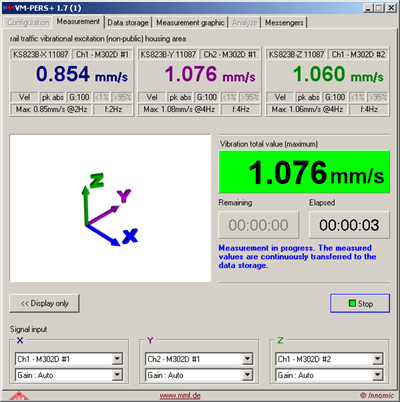
Task: Click the red MMF logo icon at bottom left
Action: [x=19, y=396]
